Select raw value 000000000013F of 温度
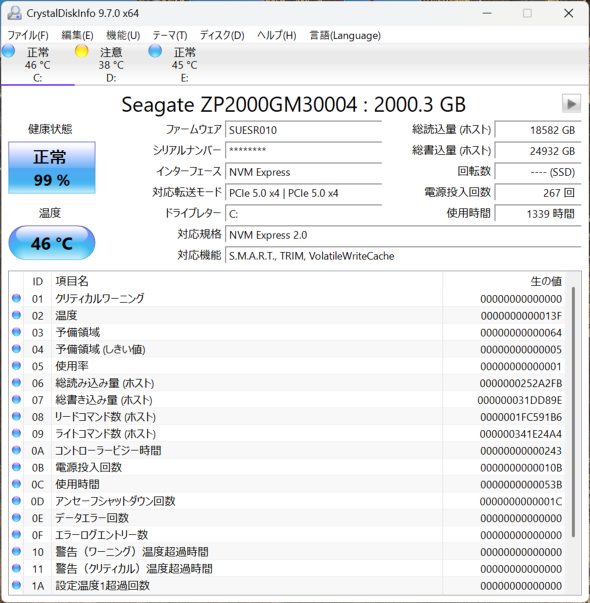Screen dimensions: 590x603 521,316
